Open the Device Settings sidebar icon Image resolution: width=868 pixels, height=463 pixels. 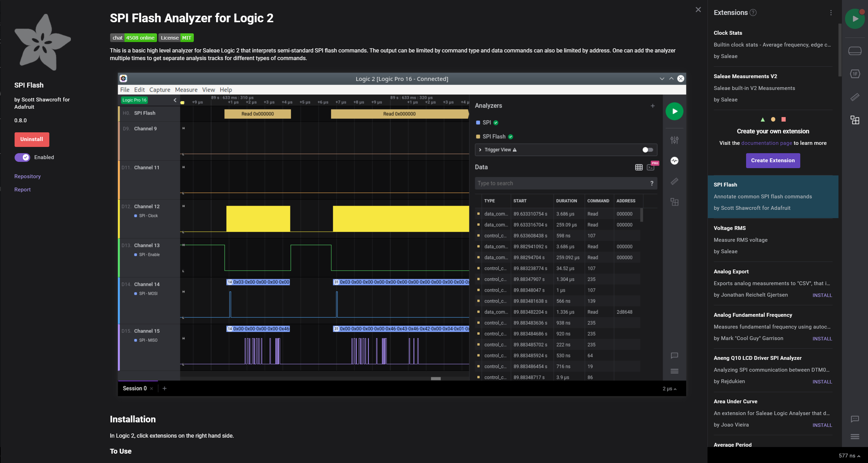(x=855, y=51)
